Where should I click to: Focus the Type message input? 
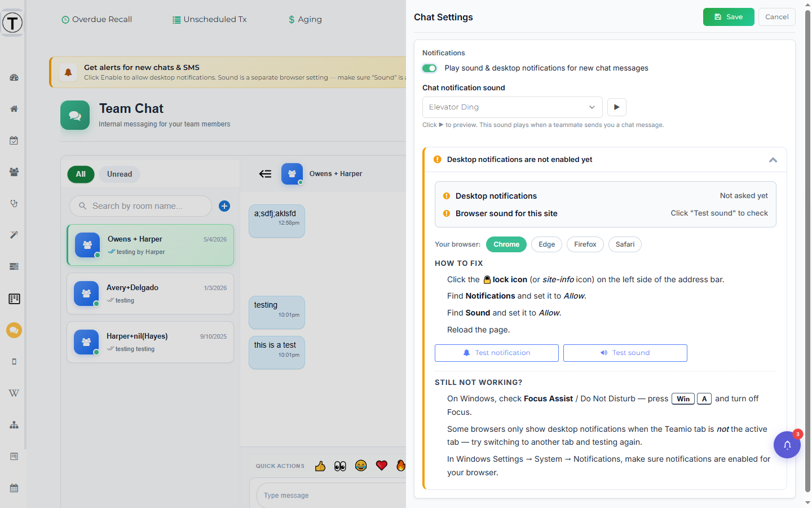coord(333,495)
